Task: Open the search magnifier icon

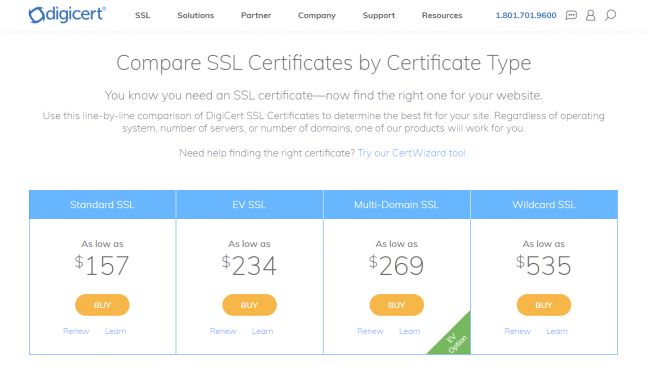Action: point(610,15)
